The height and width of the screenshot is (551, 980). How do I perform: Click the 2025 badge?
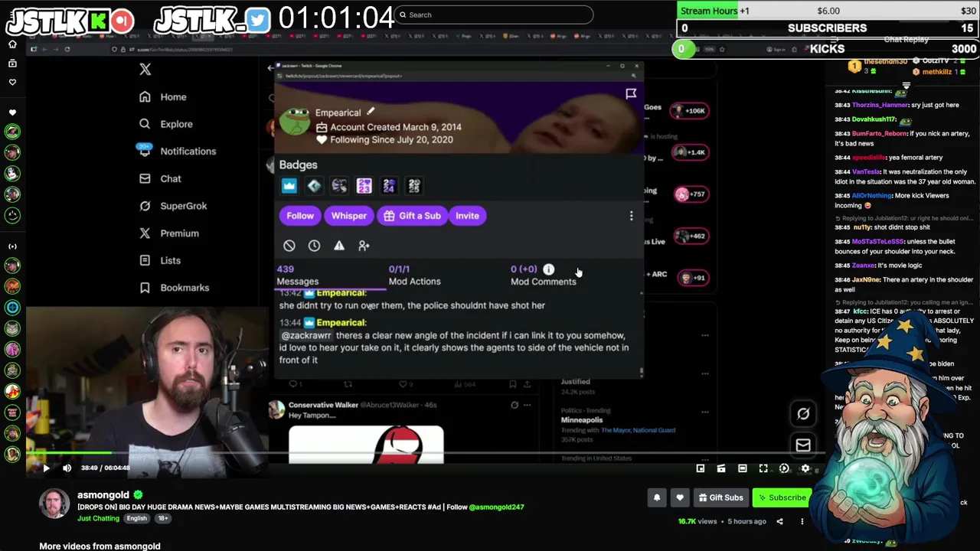[x=414, y=186]
